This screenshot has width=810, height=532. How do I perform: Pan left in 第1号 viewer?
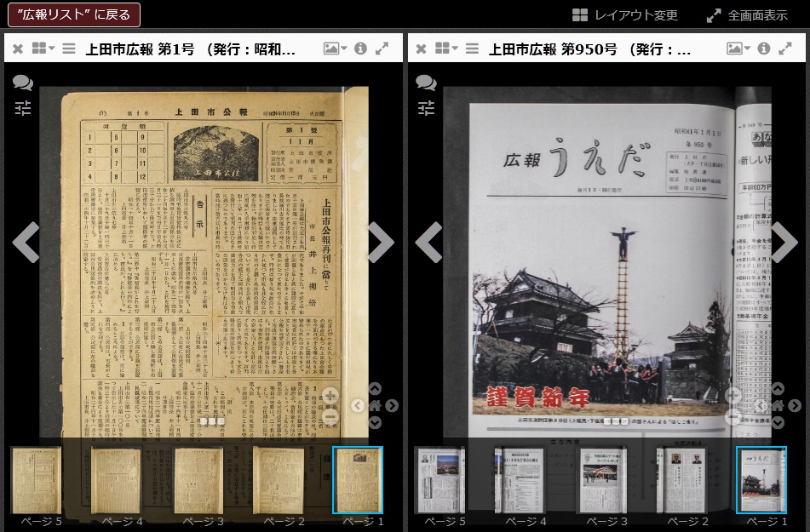[x=358, y=405]
